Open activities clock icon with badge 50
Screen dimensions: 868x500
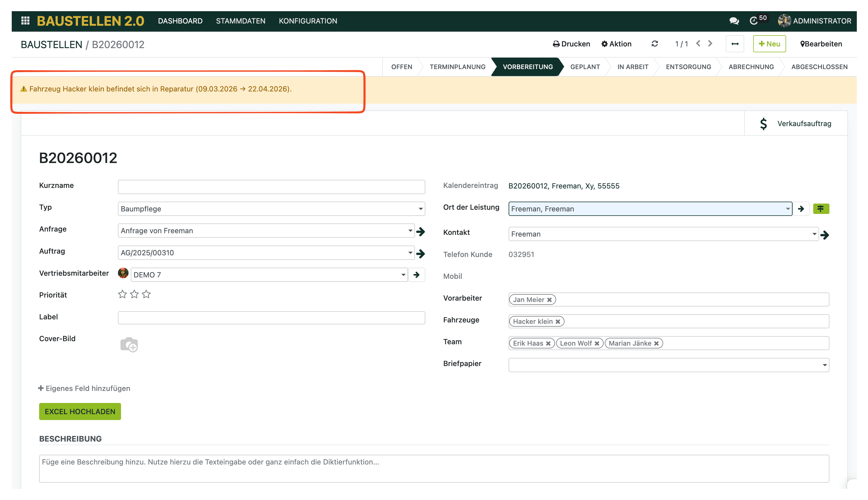click(x=753, y=21)
